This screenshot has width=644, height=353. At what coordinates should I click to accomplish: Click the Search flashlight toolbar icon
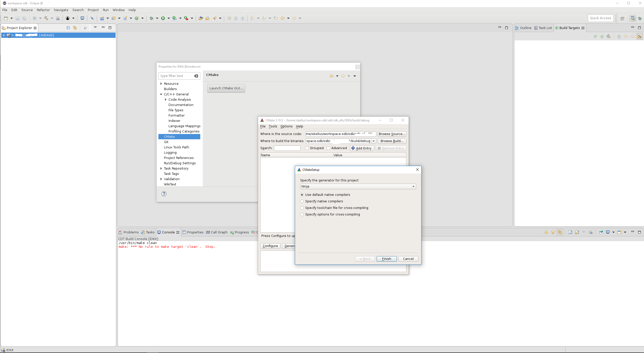(x=214, y=18)
